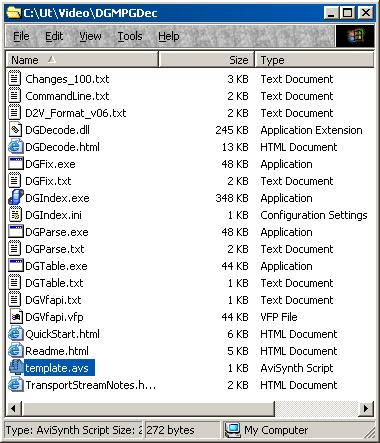
Task: Click the DGDecode.dll file icon
Action: point(15,130)
